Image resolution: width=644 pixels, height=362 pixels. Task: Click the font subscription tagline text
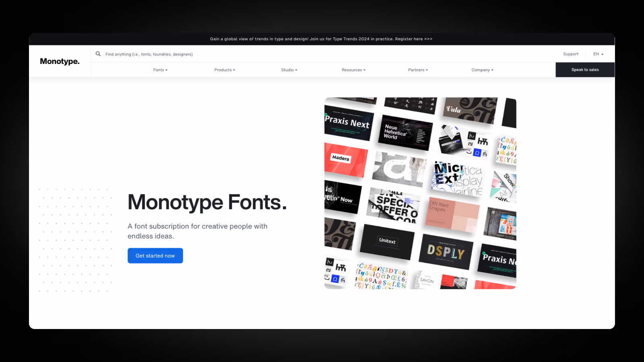pyautogui.click(x=198, y=231)
